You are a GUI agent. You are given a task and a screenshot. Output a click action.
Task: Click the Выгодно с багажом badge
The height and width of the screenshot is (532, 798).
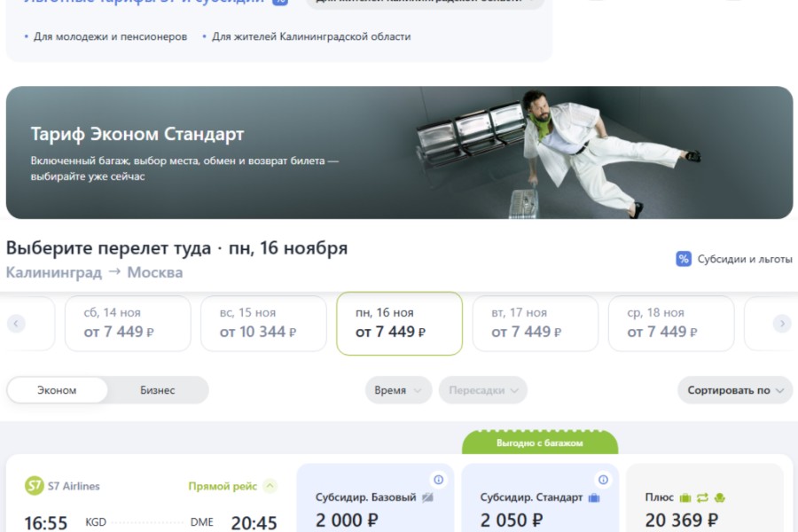point(540,442)
